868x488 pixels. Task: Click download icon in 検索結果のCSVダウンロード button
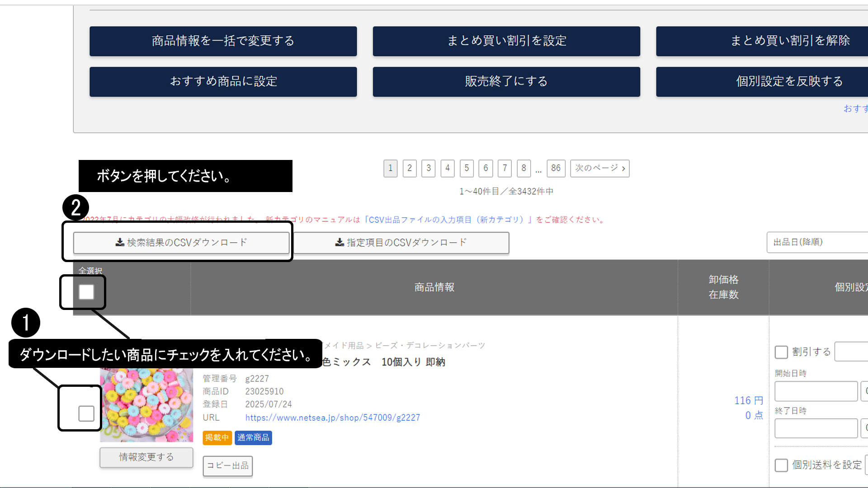pyautogui.click(x=120, y=243)
